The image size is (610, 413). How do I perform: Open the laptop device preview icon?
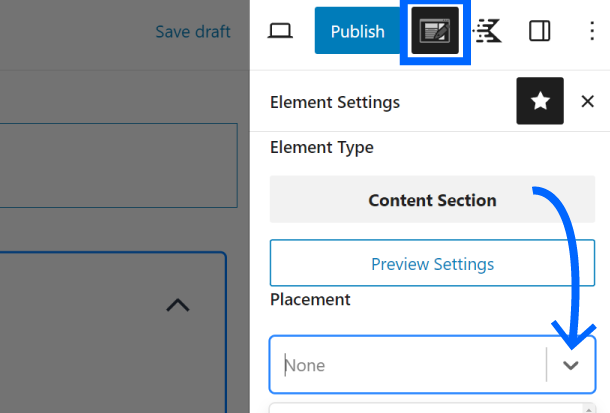pos(280,31)
